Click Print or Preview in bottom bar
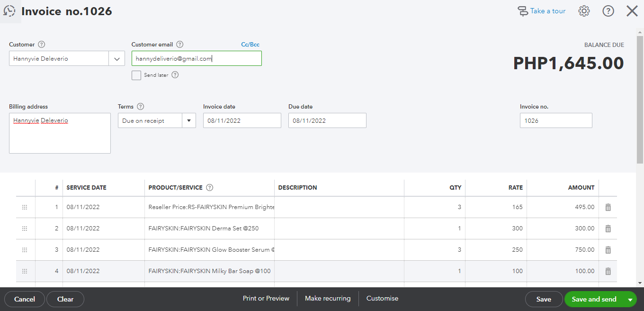This screenshot has height=311, width=644. [x=266, y=299]
